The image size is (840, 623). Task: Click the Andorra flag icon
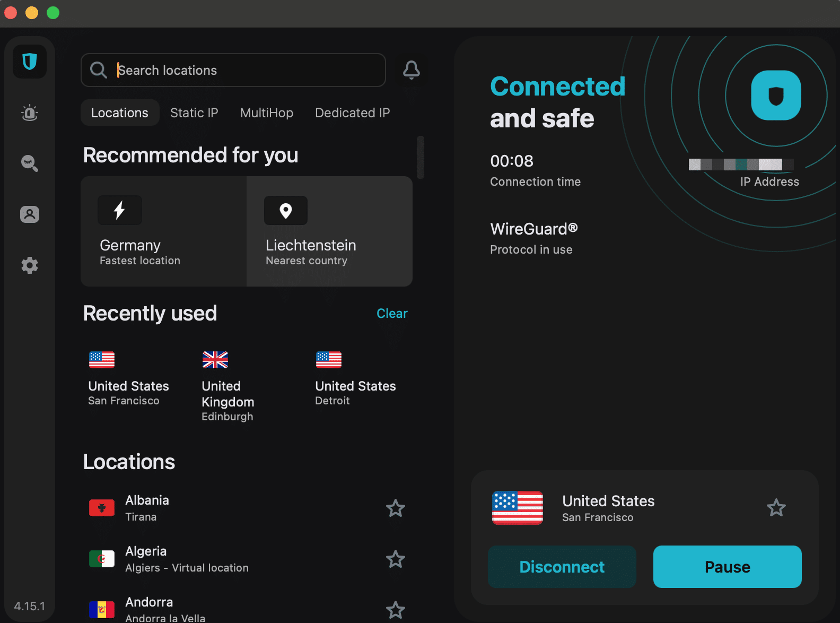pyautogui.click(x=102, y=610)
